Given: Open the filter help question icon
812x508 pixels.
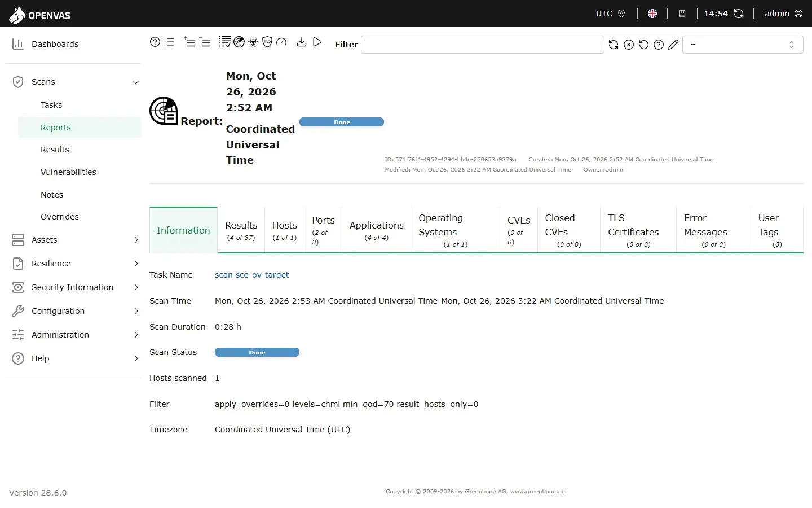Looking at the screenshot, I should click(x=659, y=45).
